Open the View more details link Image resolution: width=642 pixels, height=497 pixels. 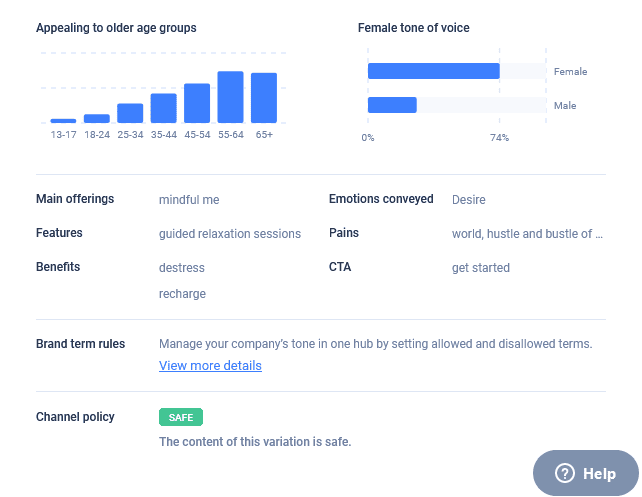[x=210, y=366]
